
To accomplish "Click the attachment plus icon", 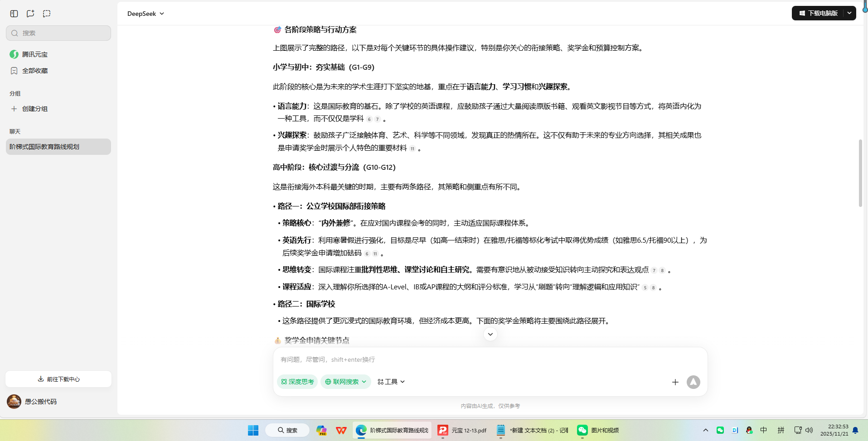I will point(675,382).
